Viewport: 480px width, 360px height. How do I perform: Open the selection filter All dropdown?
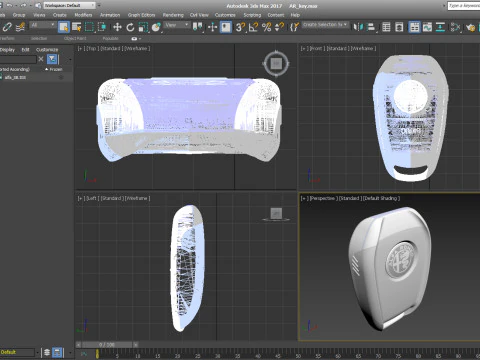42,25
